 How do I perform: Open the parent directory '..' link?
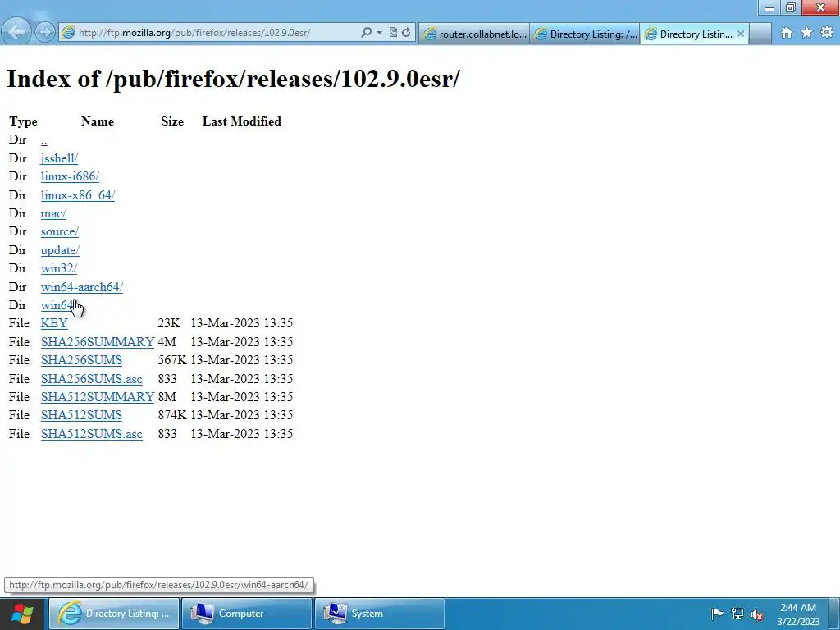point(44,139)
